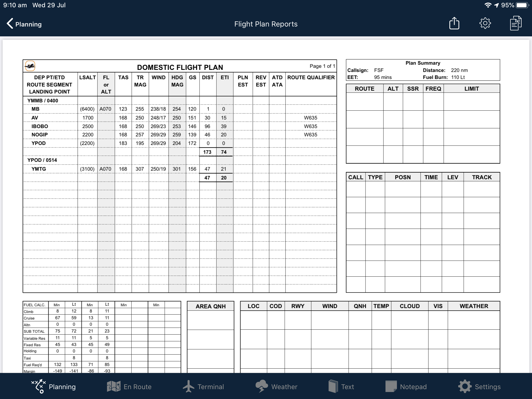Tap the Fixed Res row label
The image size is (532, 399).
coord(32,345)
